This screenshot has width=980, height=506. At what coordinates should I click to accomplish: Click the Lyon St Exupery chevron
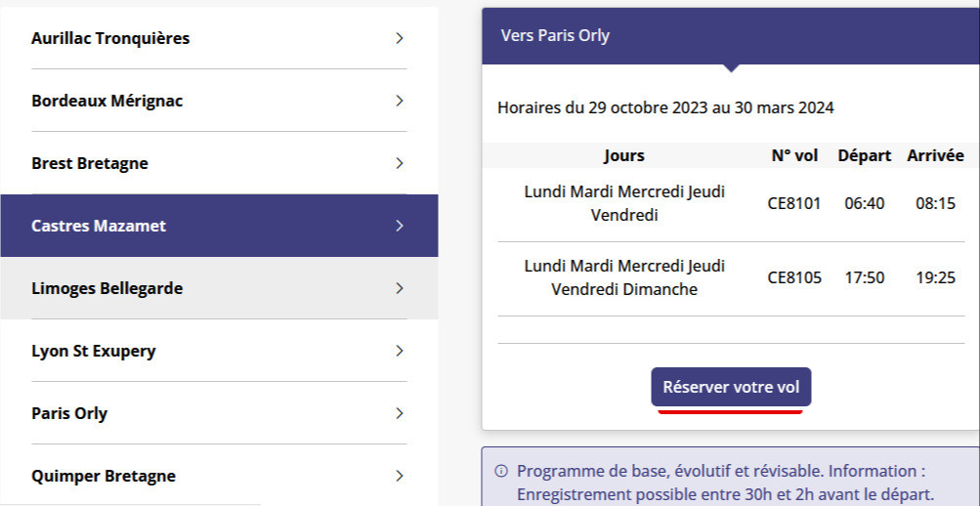(x=400, y=351)
